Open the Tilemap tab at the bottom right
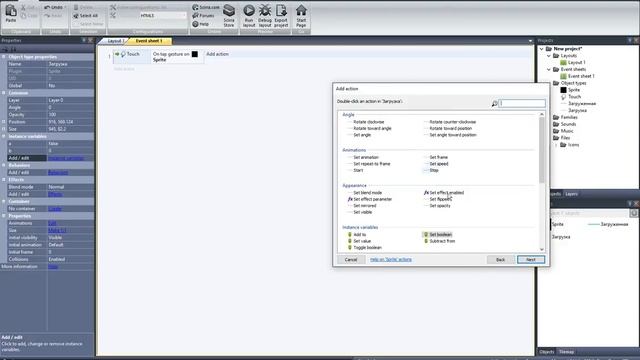 pos(567,352)
